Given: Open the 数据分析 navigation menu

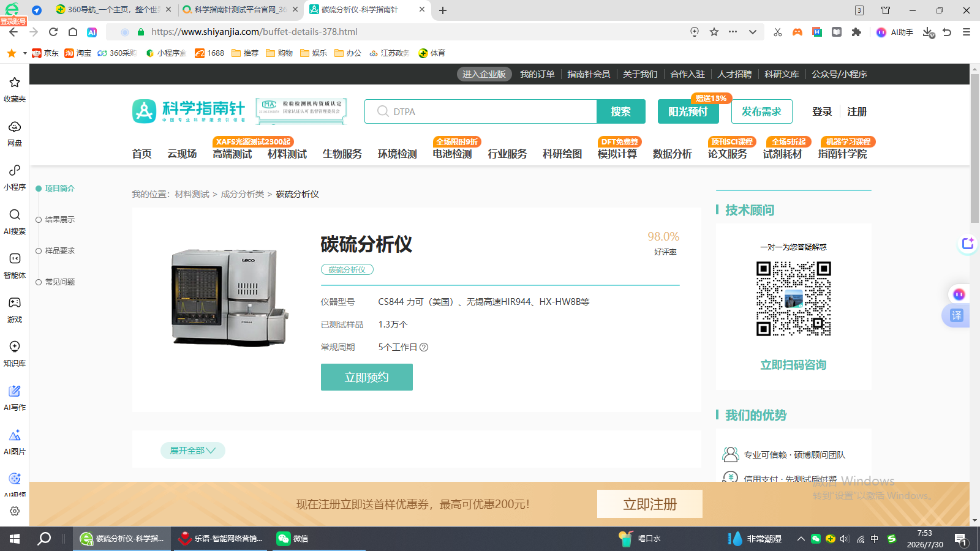Looking at the screenshot, I should [x=673, y=154].
